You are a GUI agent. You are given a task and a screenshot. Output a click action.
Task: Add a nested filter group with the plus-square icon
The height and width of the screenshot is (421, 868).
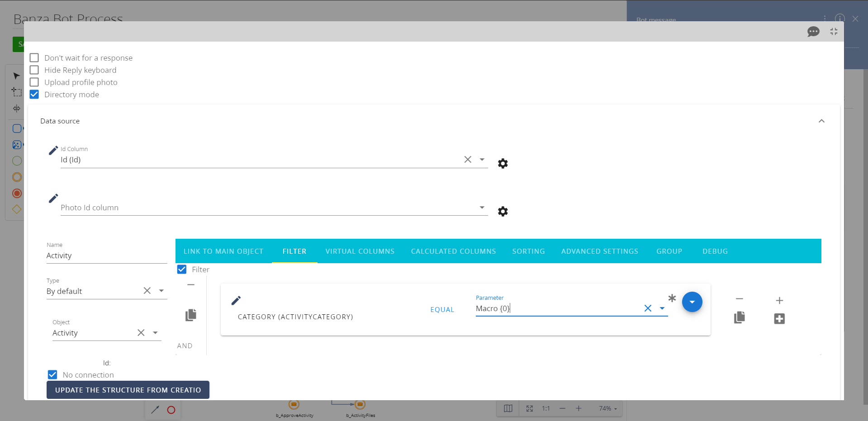click(x=779, y=318)
